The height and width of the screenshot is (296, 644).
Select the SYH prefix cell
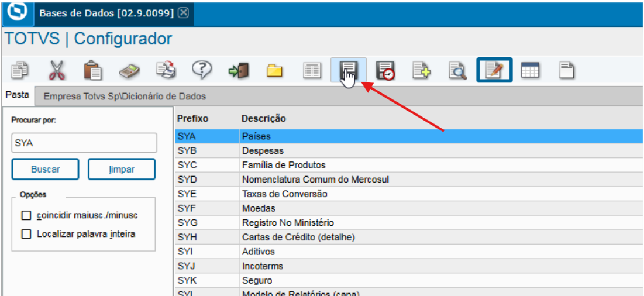[x=207, y=237]
